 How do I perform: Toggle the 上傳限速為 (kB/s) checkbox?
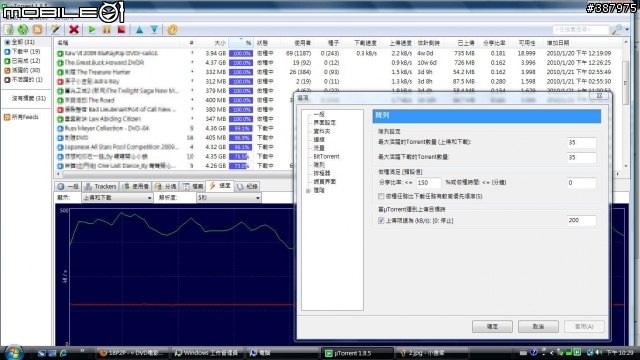tap(381, 220)
